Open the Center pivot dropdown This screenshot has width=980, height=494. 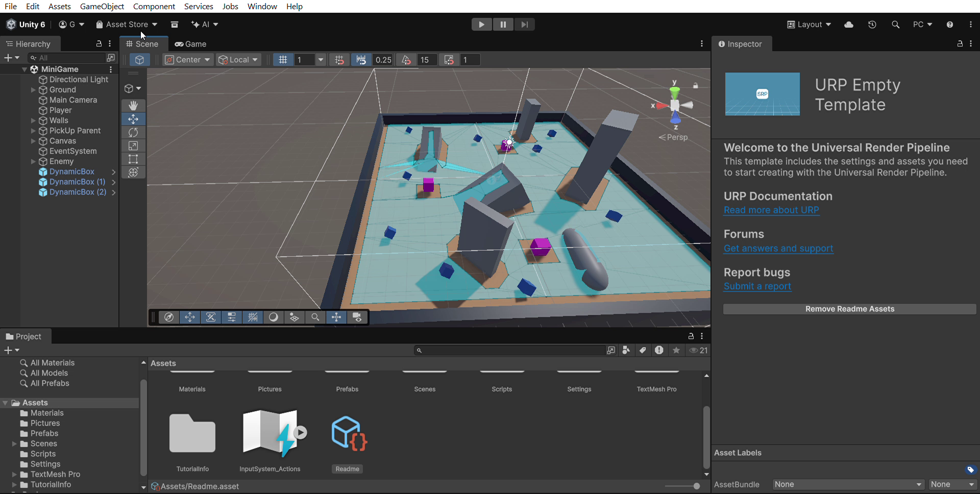click(x=187, y=60)
